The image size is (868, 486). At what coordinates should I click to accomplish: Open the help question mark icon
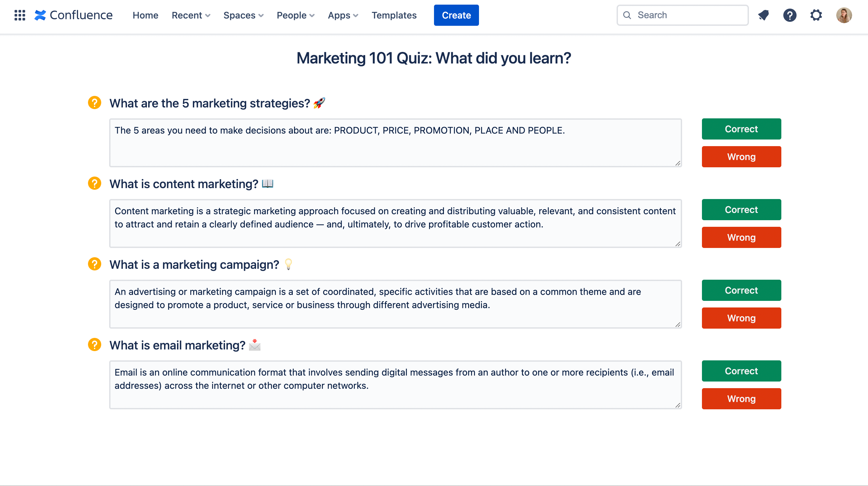[x=790, y=15]
